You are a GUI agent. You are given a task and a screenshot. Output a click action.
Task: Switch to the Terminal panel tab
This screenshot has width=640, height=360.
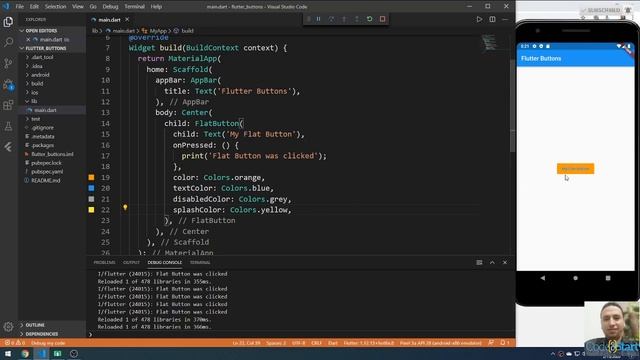click(200, 262)
